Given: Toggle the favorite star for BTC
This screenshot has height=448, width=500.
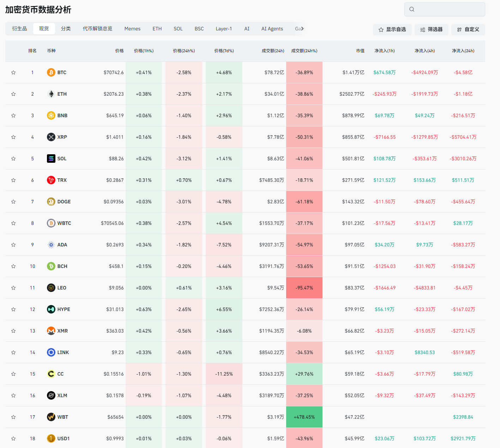Looking at the screenshot, I should (13, 72).
